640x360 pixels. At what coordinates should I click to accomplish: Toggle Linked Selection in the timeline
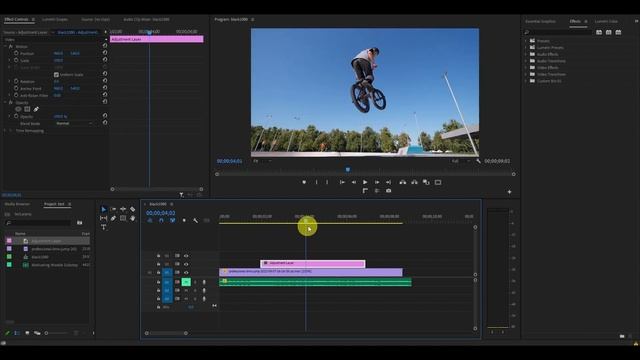click(x=173, y=220)
